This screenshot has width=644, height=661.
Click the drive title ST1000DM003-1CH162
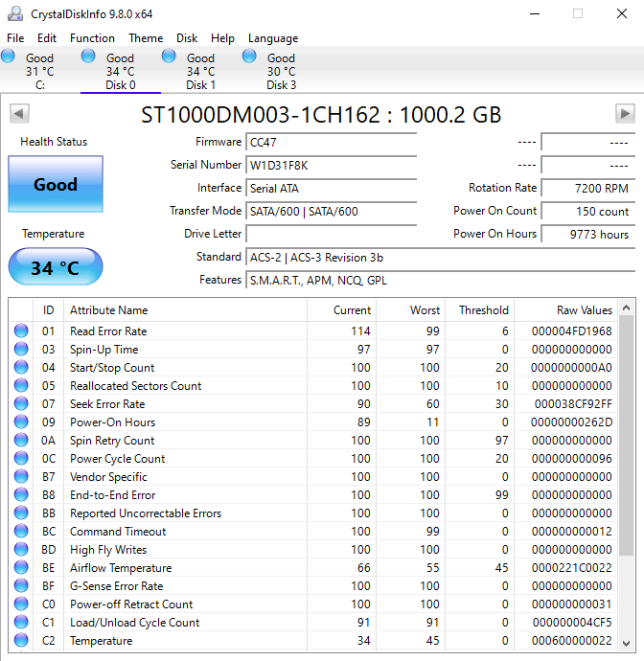tap(321, 115)
